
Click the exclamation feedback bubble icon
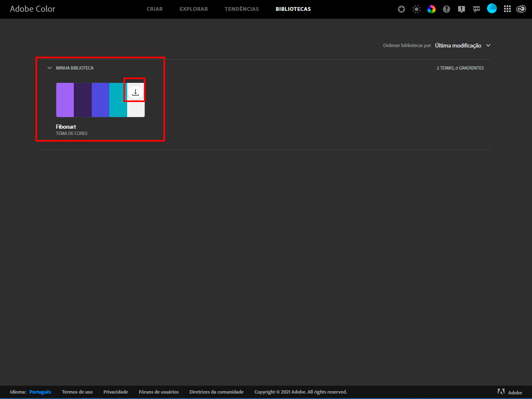pyautogui.click(x=462, y=9)
